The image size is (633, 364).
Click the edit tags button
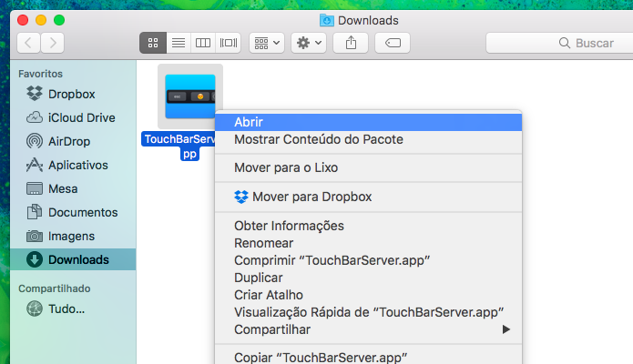point(393,43)
